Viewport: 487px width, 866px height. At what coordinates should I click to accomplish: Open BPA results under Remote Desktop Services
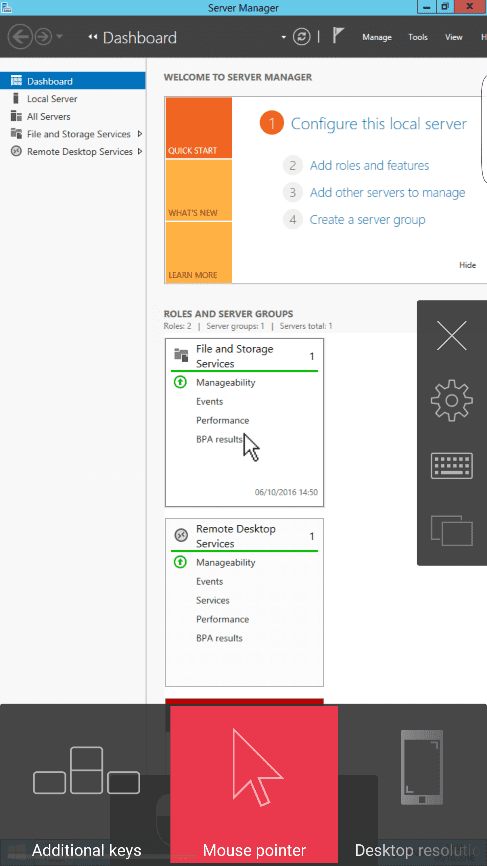click(x=219, y=638)
